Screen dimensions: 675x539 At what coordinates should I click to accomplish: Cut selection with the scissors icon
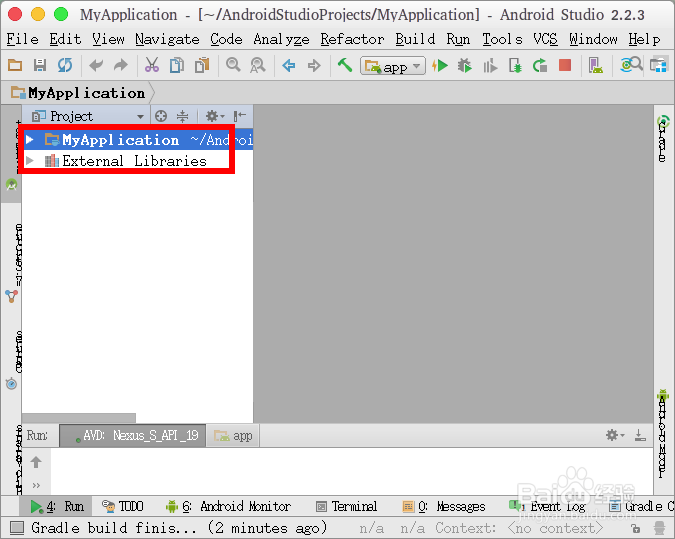click(152, 65)
